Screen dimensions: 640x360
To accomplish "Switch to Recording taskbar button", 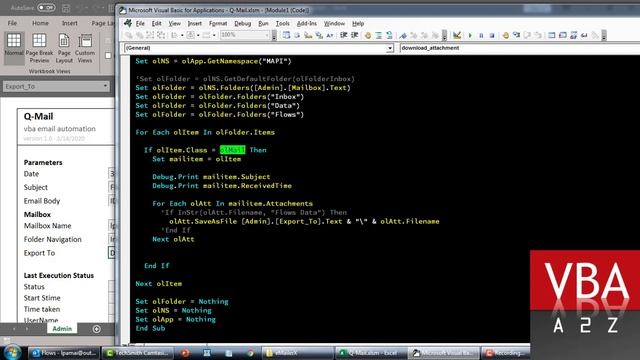I will pyautogui.click(x=505, y=353).
